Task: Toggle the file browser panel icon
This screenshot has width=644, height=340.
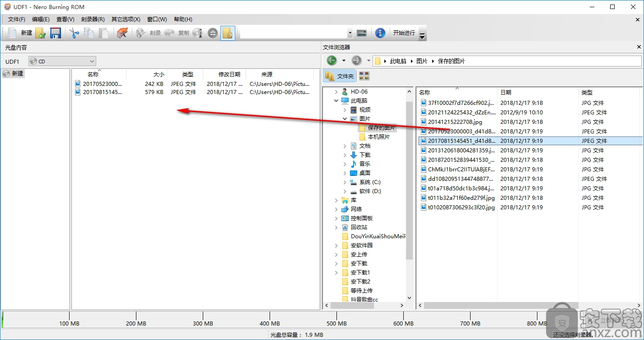Action: click(228, 33)
